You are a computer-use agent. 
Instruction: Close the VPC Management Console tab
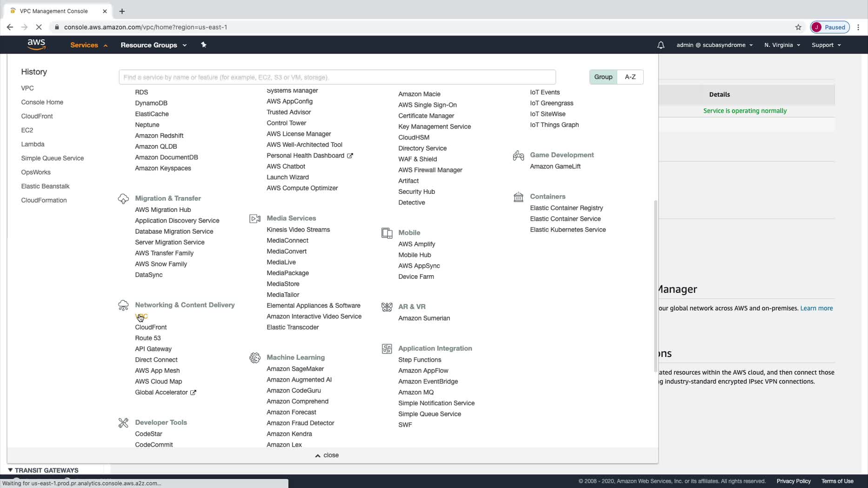tap(105, 11)
